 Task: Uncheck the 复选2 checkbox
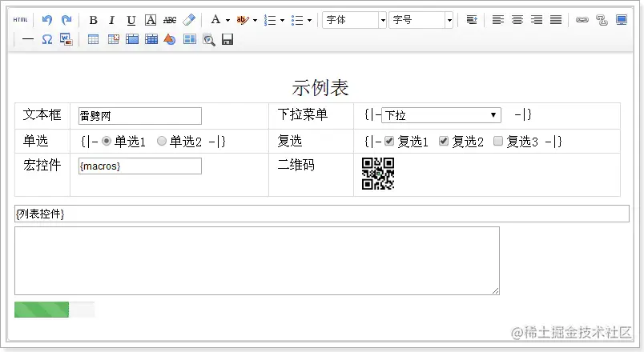[x=444, y=141]
